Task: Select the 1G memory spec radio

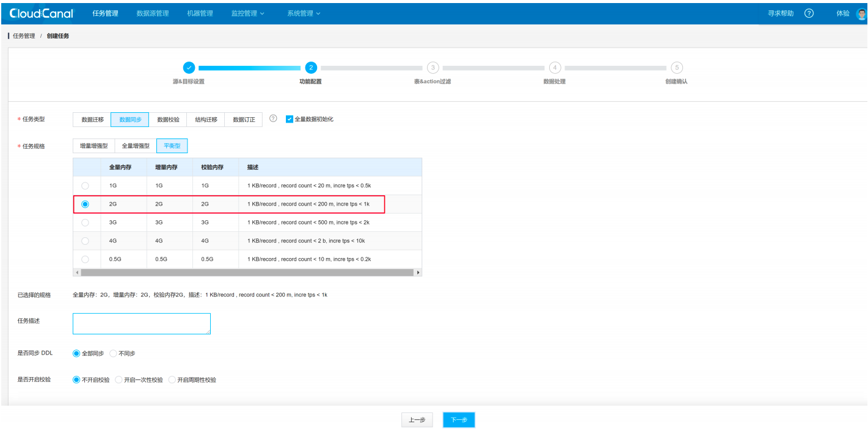Action: coord(85,185)
